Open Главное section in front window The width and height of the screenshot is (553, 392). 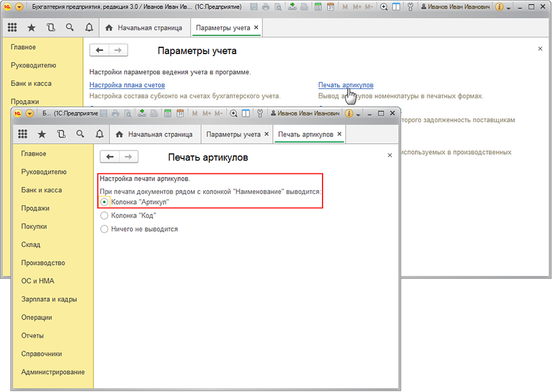pyautogui.click(x=34, y=154)
